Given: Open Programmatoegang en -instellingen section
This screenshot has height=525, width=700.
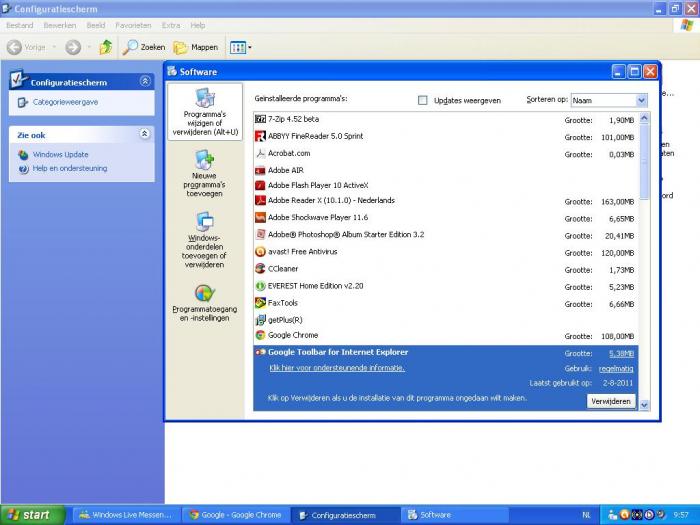Looking at the screenshot, I should (x=204, y=303).
